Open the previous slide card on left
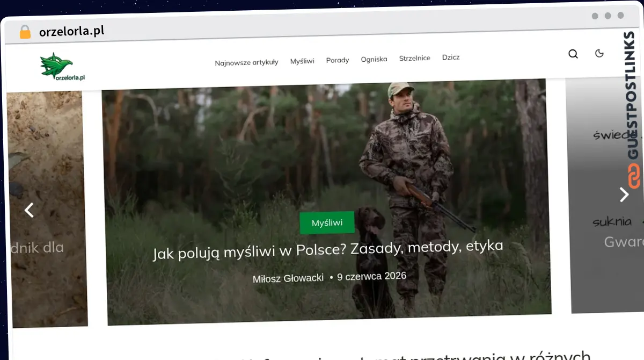 pyautogui.click(x=47, y=209)
